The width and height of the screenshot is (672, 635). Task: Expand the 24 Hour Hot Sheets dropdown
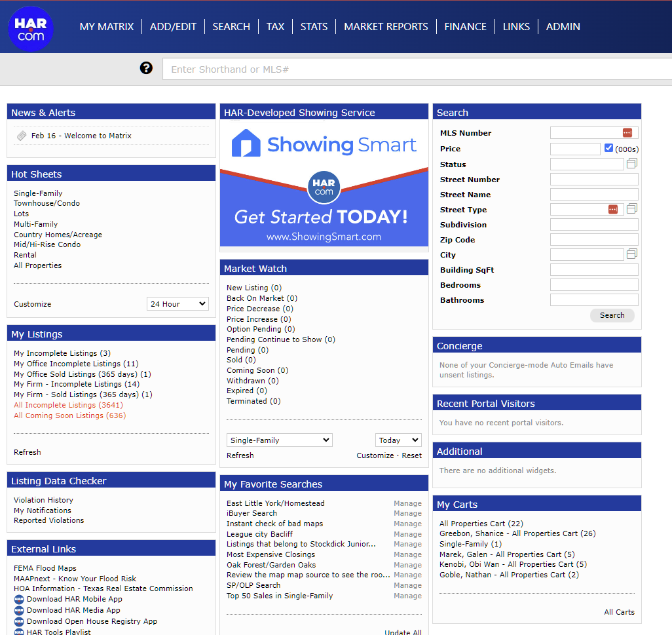point(177,304)
